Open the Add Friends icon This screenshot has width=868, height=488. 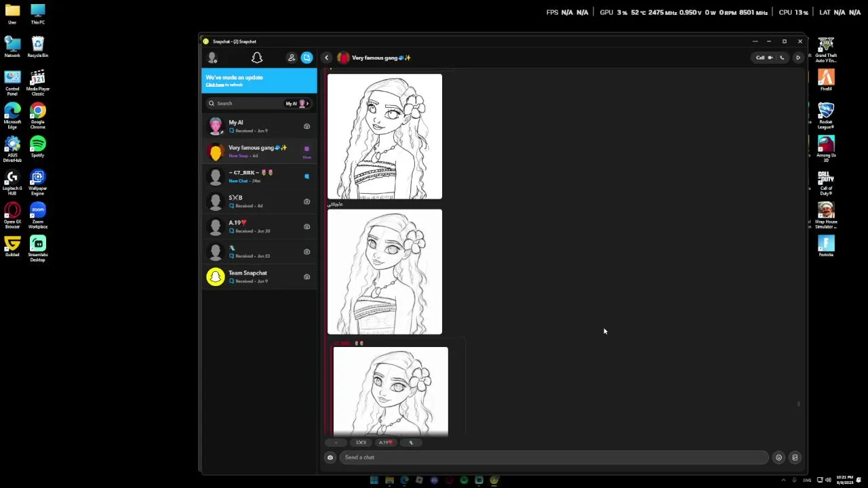[292, 58]
